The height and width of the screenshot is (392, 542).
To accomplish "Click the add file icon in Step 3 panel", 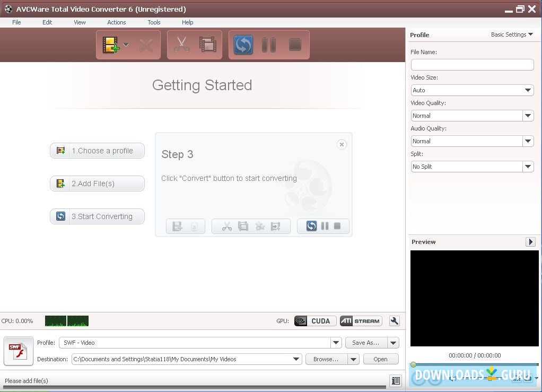I will click(x=177, y=227).
